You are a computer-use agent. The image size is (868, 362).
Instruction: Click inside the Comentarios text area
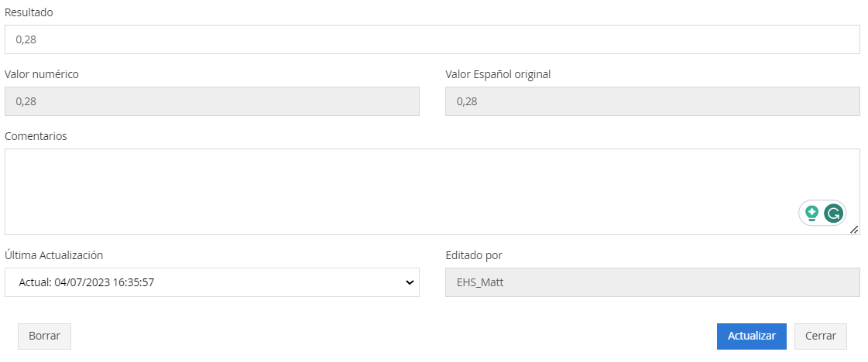432,192
